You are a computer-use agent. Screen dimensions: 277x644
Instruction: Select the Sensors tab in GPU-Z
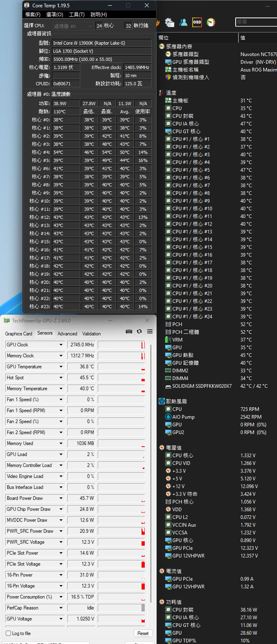(x=45, y=333)
